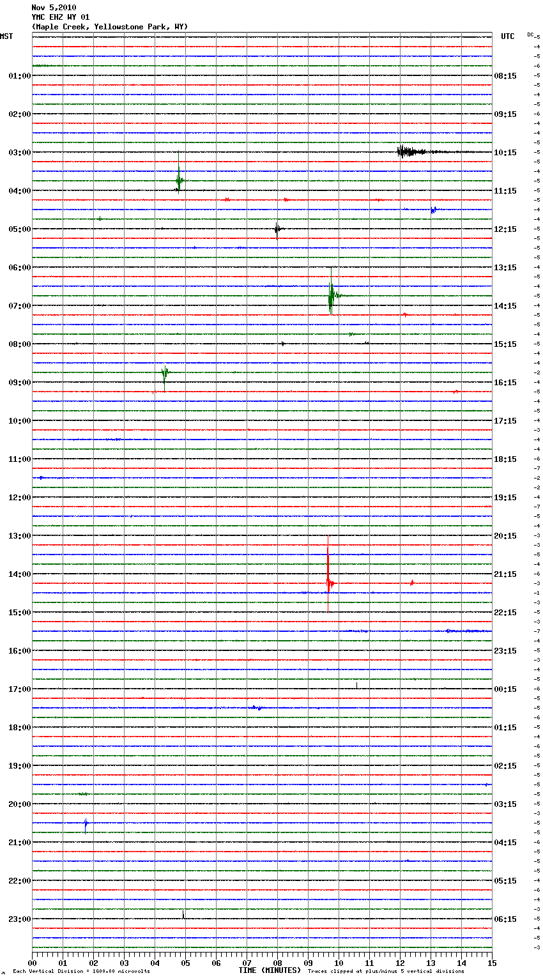
Task: Click minute 05 on the bottom axis
Action: 185,963
